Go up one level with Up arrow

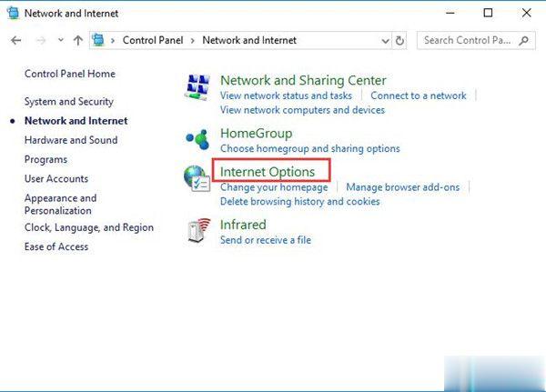(78, 40)
